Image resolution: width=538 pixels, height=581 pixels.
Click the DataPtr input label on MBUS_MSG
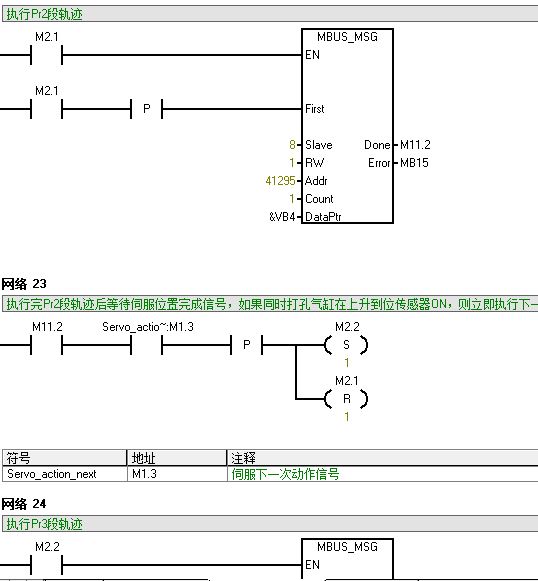[x=323, y=217]
